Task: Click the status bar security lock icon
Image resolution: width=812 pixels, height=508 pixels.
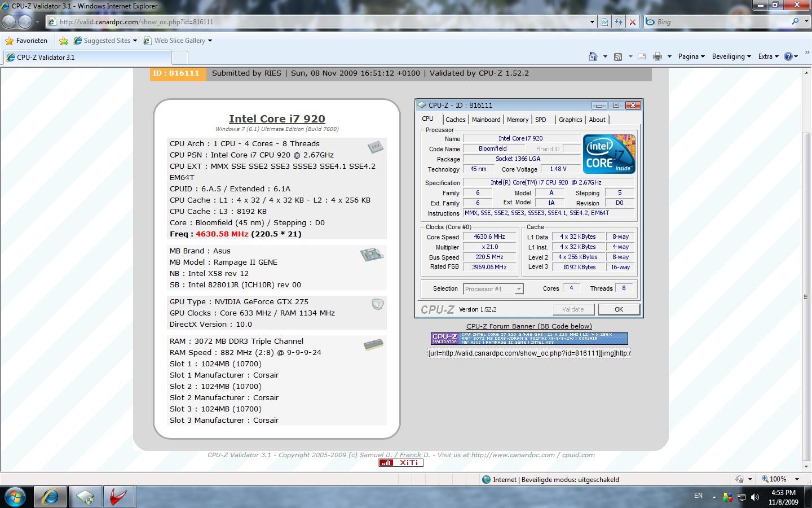Action: coord(739,479)
